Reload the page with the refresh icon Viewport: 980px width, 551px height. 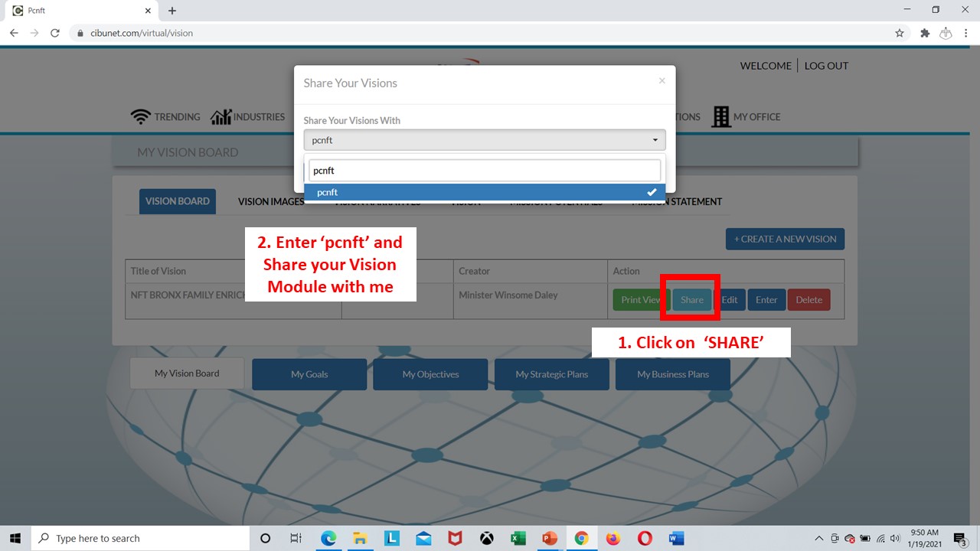tap(55, 33)
